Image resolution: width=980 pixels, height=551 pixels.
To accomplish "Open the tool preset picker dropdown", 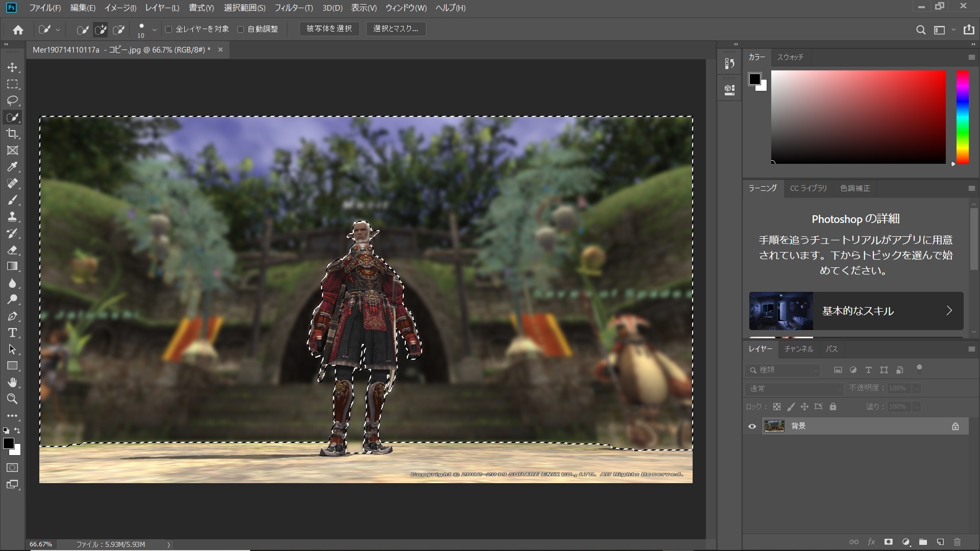I will pyautogui.click(x=58, y=30).
